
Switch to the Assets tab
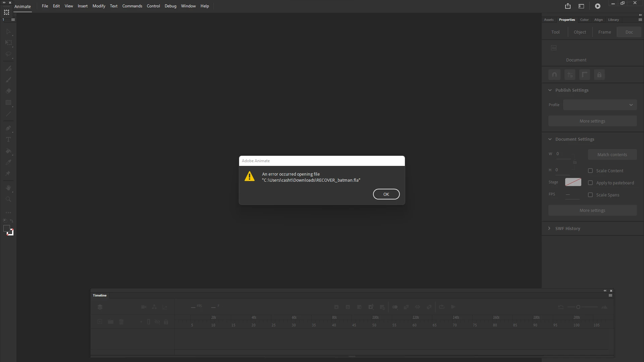pyautogui.click(x=549, y=20)
